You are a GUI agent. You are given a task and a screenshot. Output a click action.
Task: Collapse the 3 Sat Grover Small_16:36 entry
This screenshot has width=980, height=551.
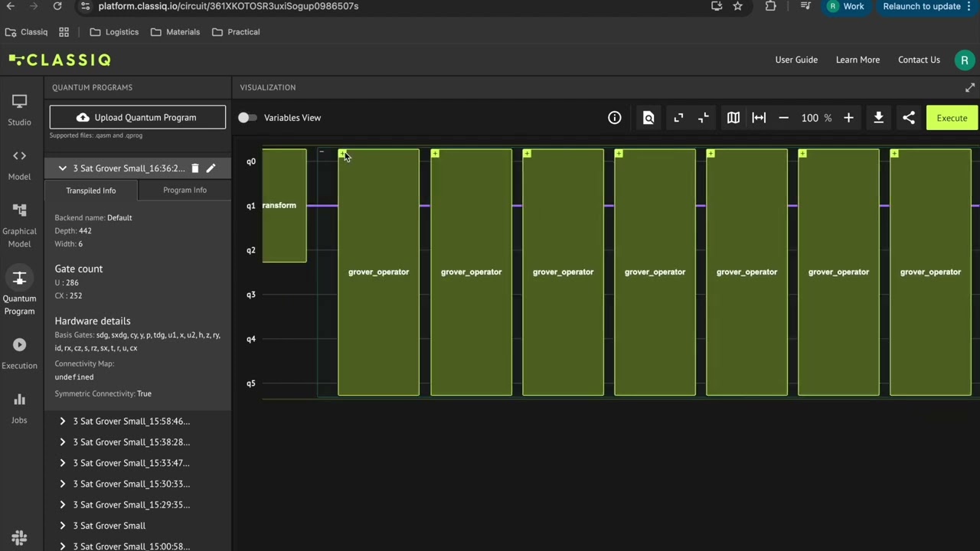[63, 168]
